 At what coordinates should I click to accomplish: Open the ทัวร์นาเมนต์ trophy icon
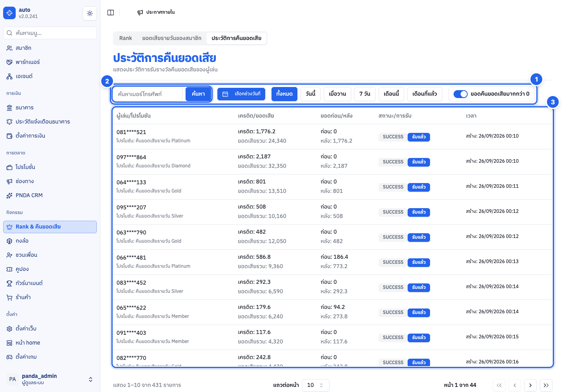click(9, 283)
